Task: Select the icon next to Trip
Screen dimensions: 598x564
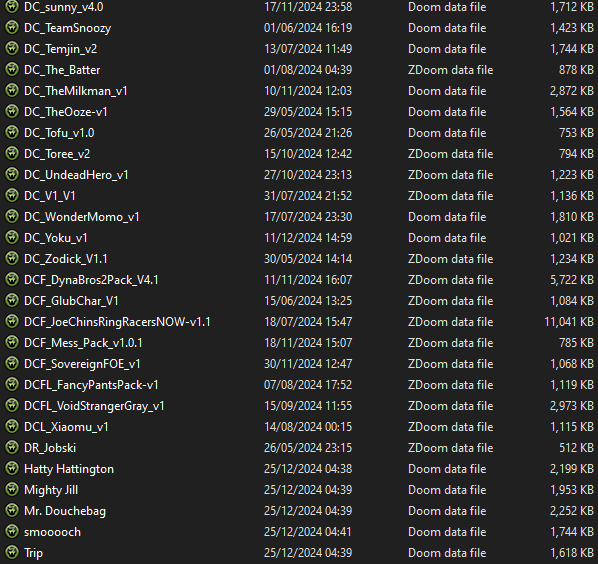Action: coord(12,552)
